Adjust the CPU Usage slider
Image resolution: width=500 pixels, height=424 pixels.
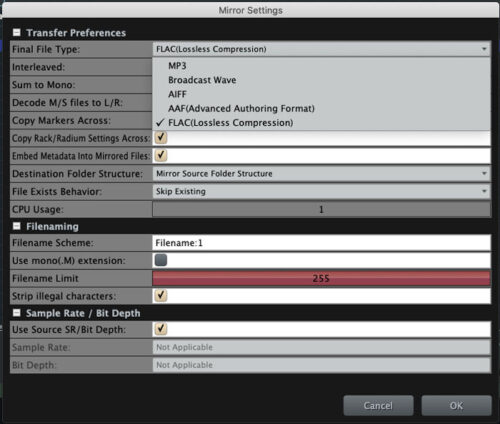pos(321,209)
